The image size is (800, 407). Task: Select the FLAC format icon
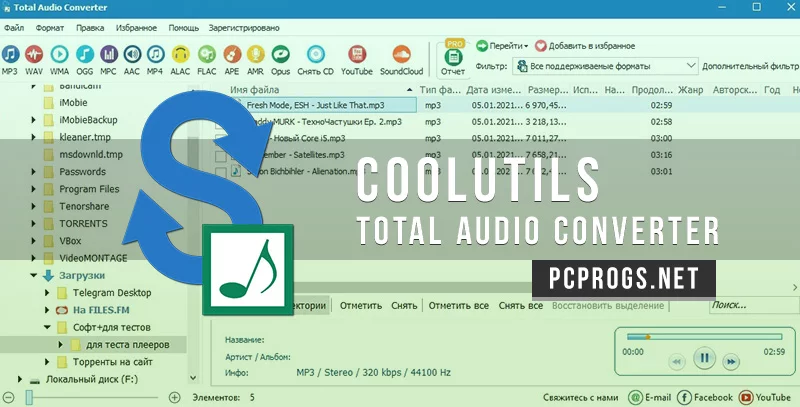(x=207, y=60)
